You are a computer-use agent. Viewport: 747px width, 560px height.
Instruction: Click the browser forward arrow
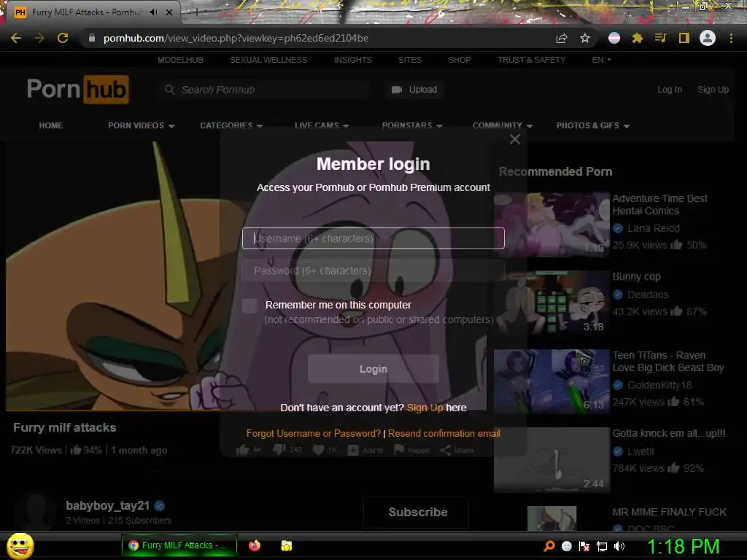[x=39, y=38]
